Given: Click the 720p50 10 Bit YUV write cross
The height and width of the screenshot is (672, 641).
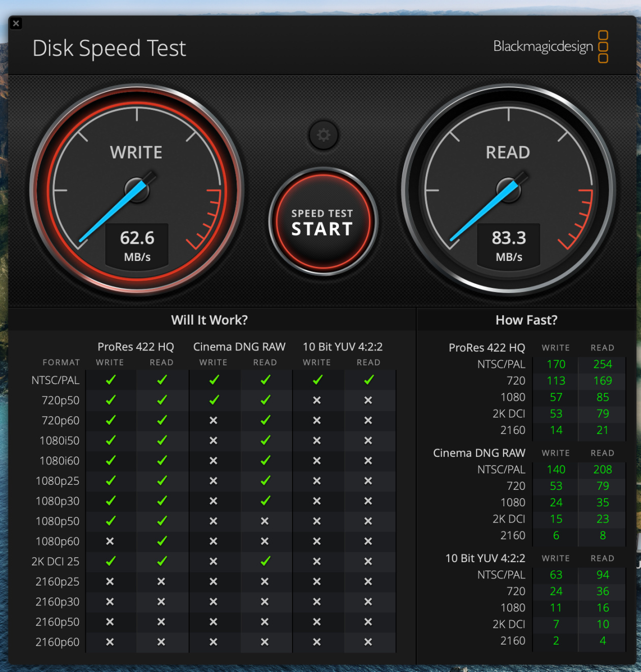Looking at the screenshot, I should coord(317,400).
